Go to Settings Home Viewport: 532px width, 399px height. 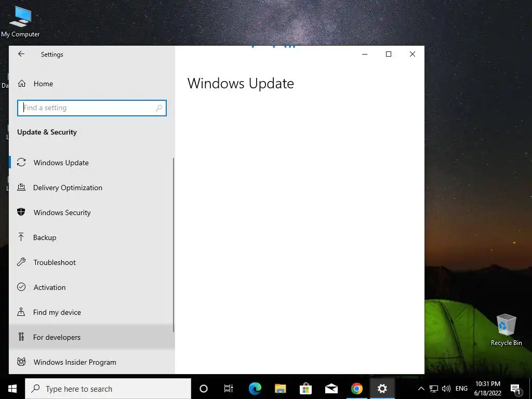(x=91, y=84)
